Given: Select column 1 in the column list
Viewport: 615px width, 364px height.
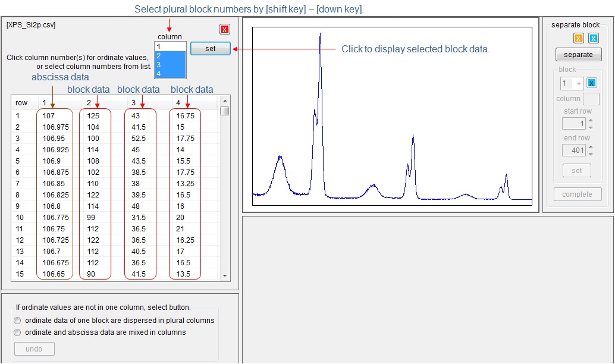Looking at the screenshot, I should pos(170,46).
